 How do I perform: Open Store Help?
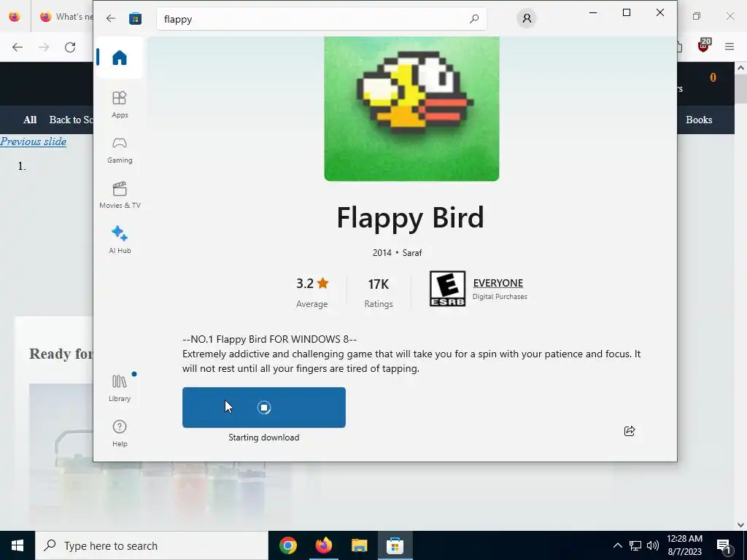pos(120,433)
